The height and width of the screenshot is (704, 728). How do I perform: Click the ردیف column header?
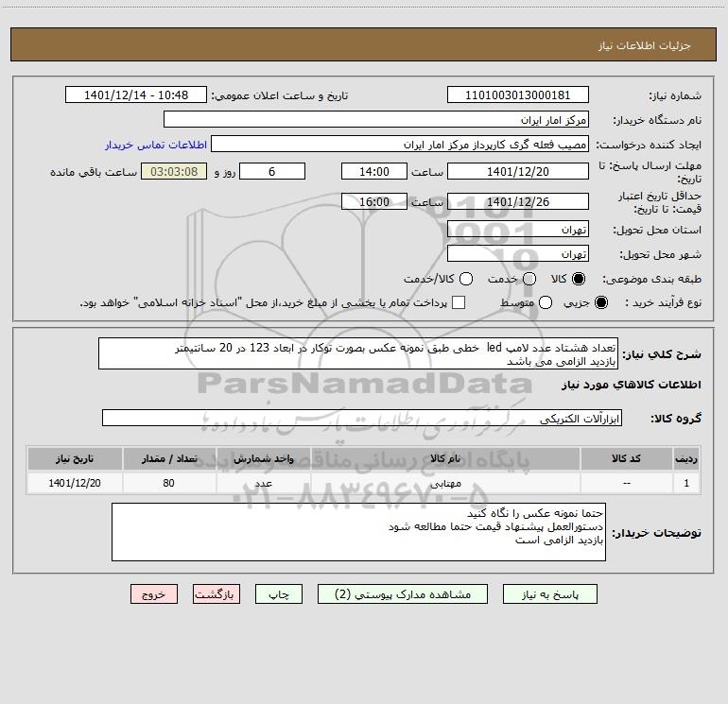click(686, 458)
